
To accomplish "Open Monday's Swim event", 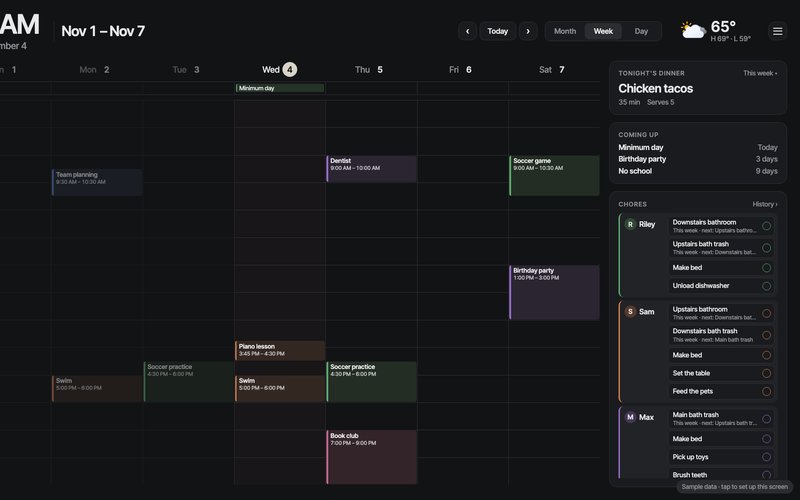I will point(97,388).
